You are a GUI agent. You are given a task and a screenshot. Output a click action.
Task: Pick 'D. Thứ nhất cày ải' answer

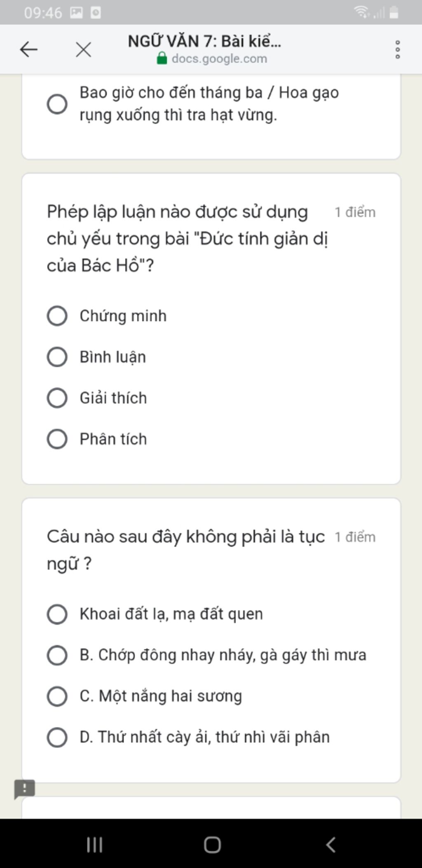click(x=57, y=737)
